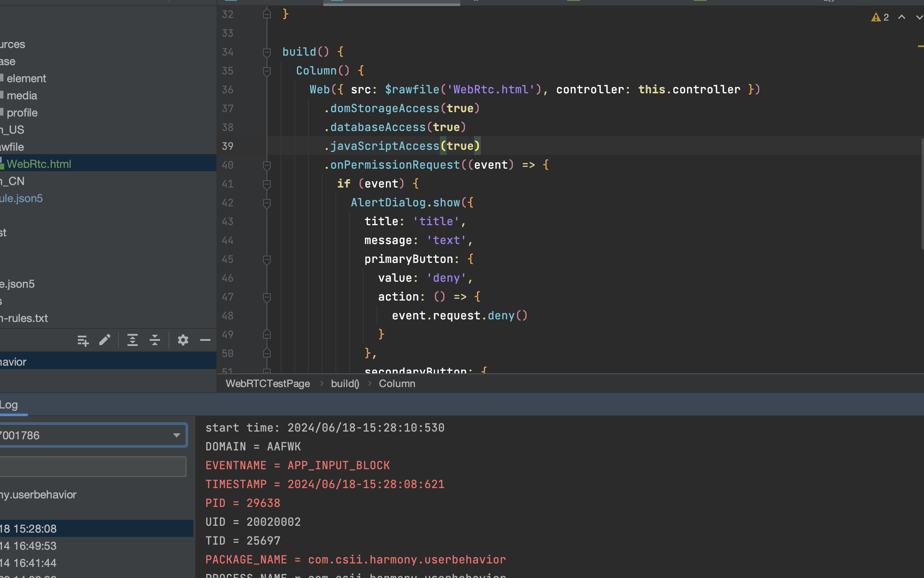
Task: Click line number 39 in the gutter
Action: coord(228,146)
